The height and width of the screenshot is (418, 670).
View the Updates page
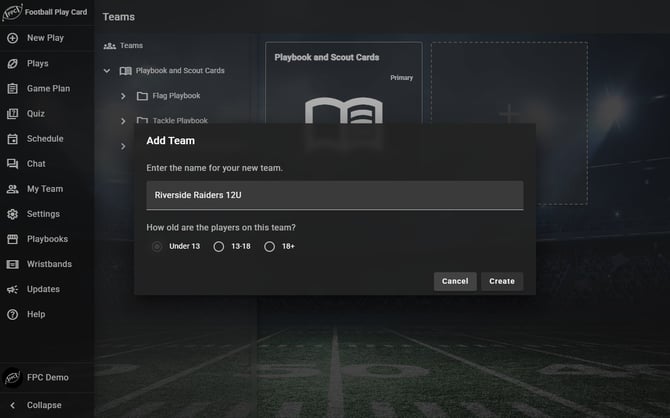tap(43, 289)
